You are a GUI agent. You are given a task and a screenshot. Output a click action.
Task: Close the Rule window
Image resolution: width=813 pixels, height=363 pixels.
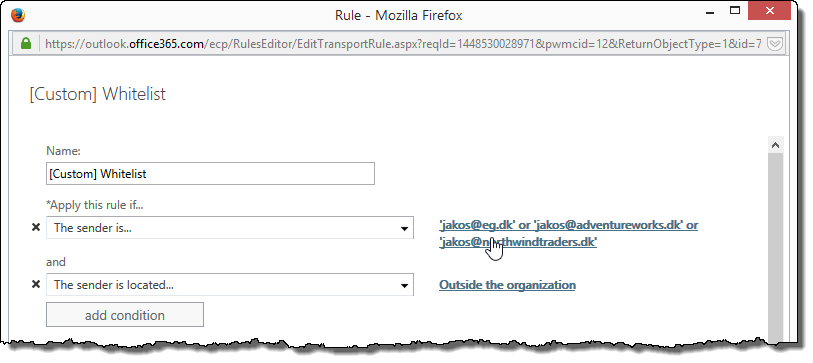point(769,10)
